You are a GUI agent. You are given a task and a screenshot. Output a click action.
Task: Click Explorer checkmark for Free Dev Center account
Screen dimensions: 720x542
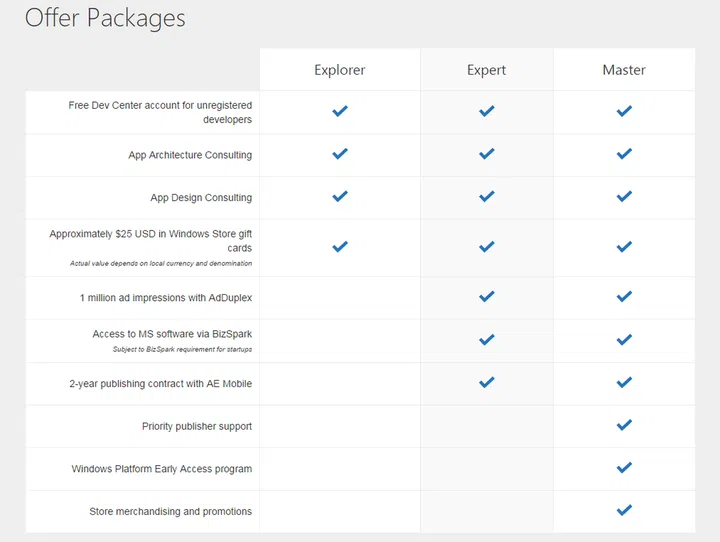pos(340,111)
